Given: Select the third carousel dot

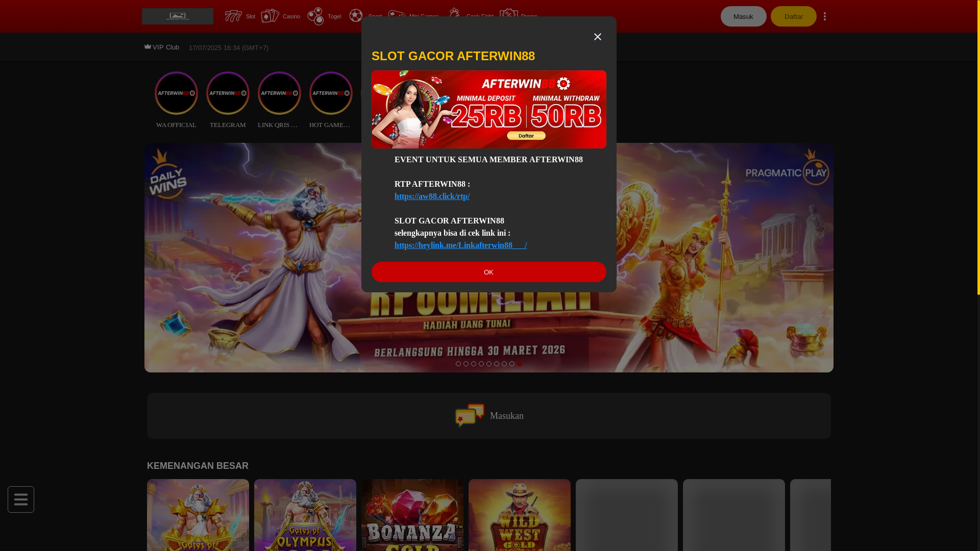Looking at the screenshot, I should click(473, 364).
